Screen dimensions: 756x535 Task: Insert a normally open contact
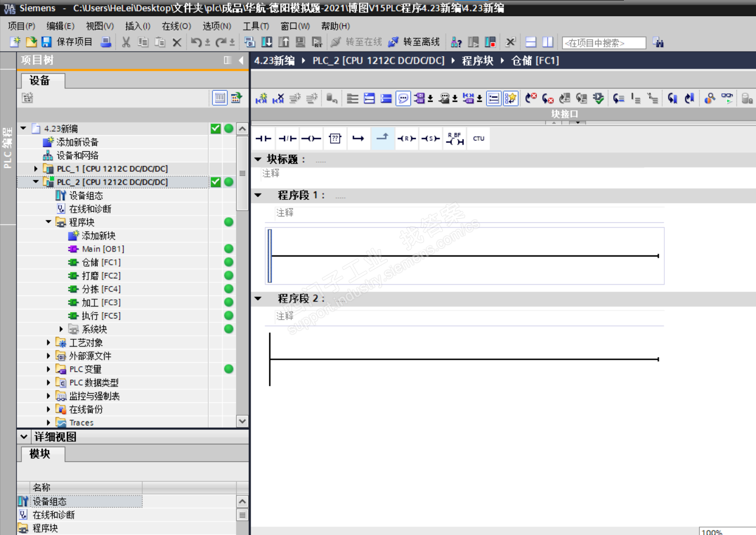[263, 138]
